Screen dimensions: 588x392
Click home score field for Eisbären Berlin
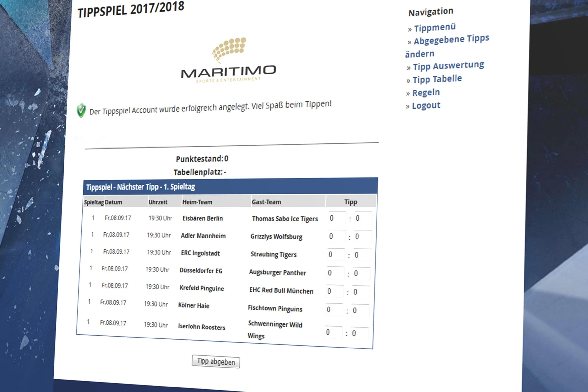point(337,218)
